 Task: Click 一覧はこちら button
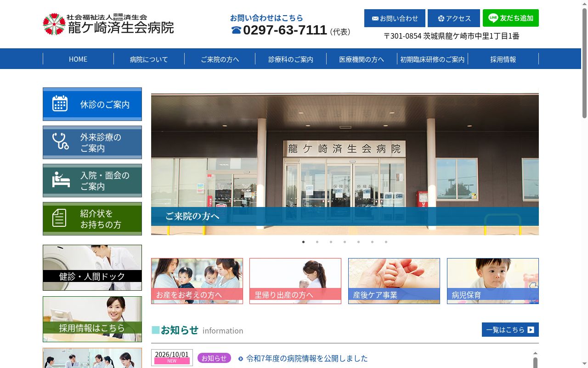point(510,330)
